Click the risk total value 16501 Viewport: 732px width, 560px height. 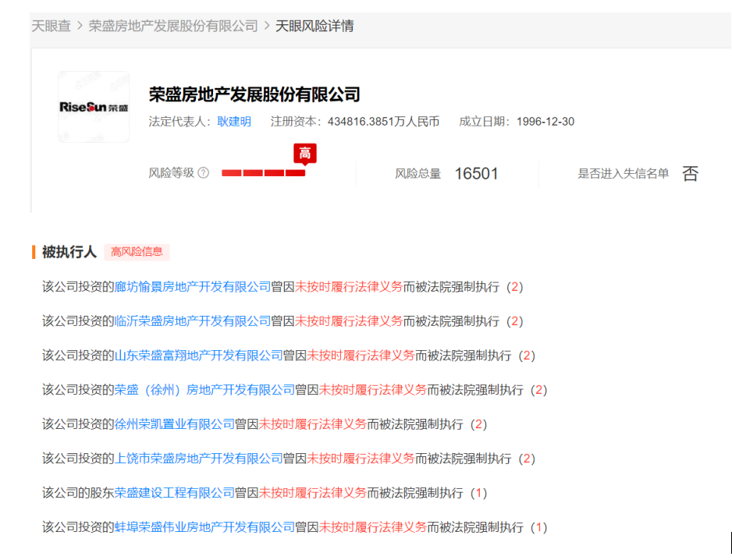click(x=476, y=174)
